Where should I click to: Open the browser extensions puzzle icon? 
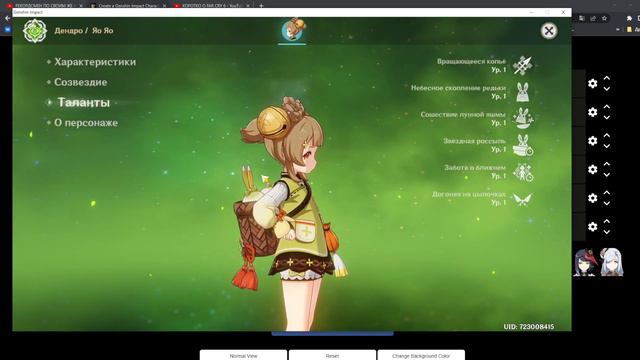tap(629, 18)
